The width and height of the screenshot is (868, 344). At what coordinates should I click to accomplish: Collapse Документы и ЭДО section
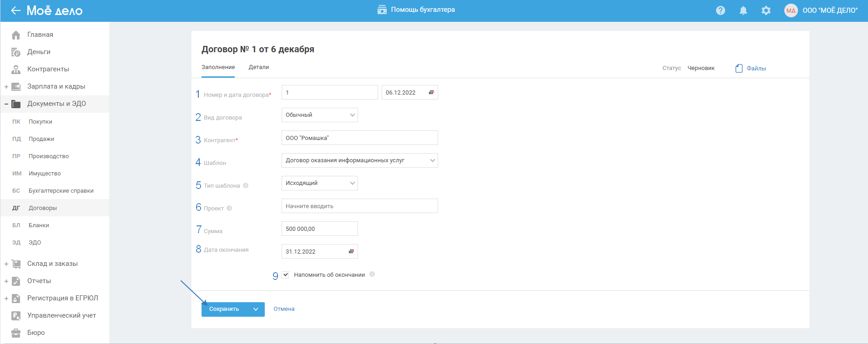(6, 104)
